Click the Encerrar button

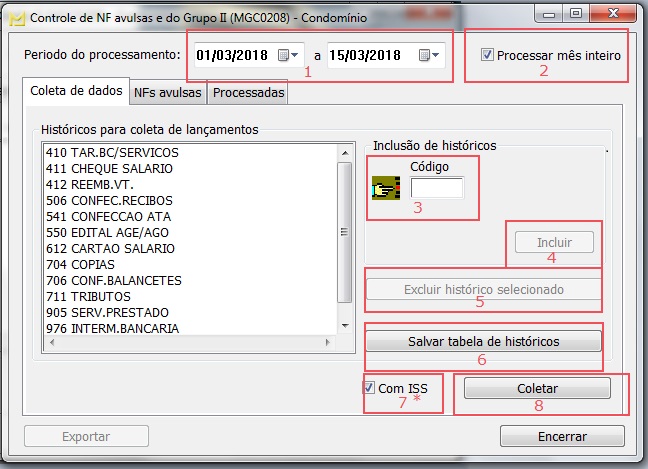point(562,436)
